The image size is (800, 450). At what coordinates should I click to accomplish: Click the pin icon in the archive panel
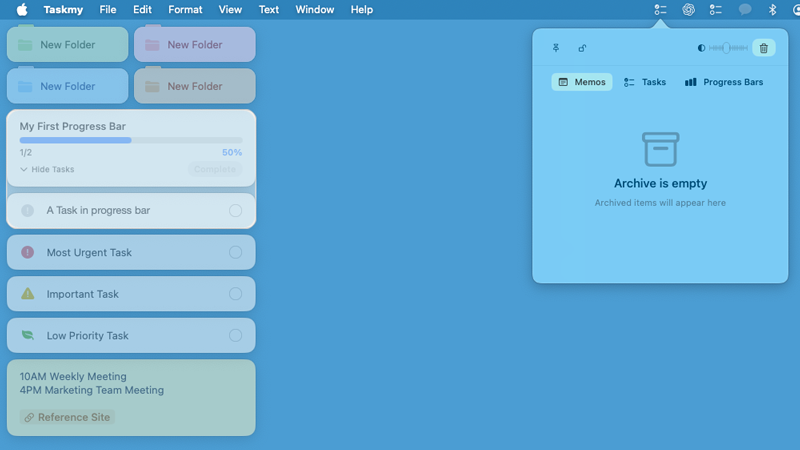coord(556,48)
